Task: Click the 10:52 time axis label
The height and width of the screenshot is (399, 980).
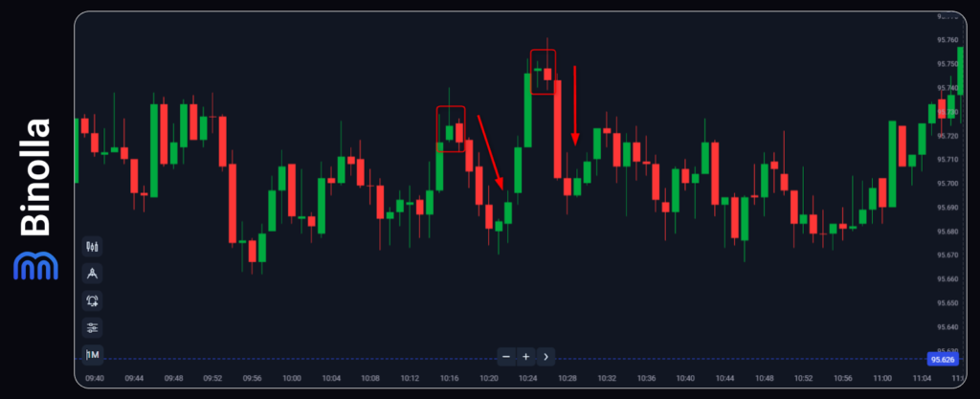Action: point(804,378)
